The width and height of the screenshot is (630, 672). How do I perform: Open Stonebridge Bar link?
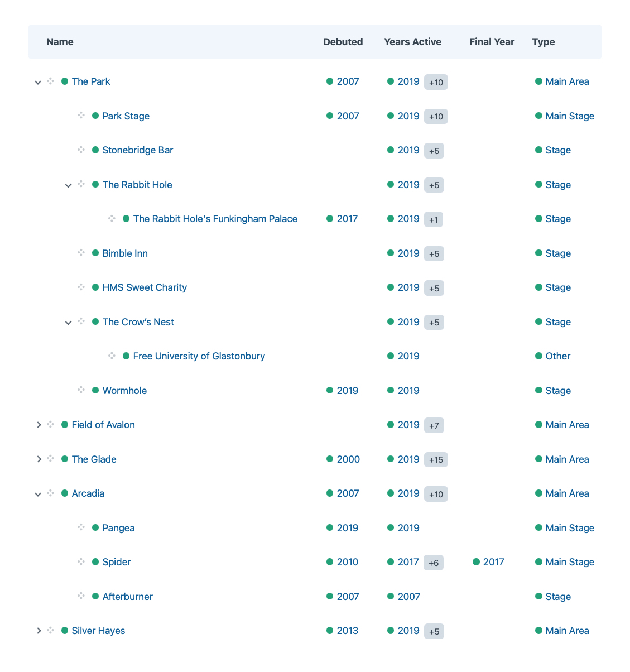(138, 150)
